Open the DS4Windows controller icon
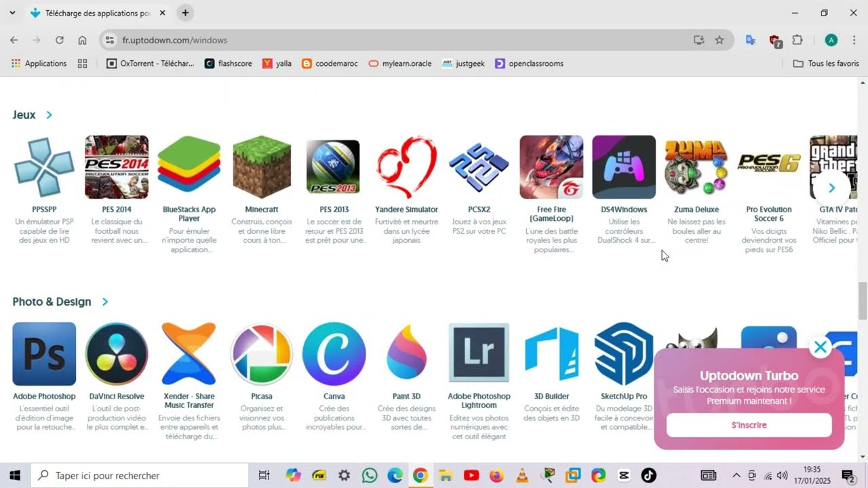The width and height of the screenshot is (868, 488). click(x=624, y=167)
